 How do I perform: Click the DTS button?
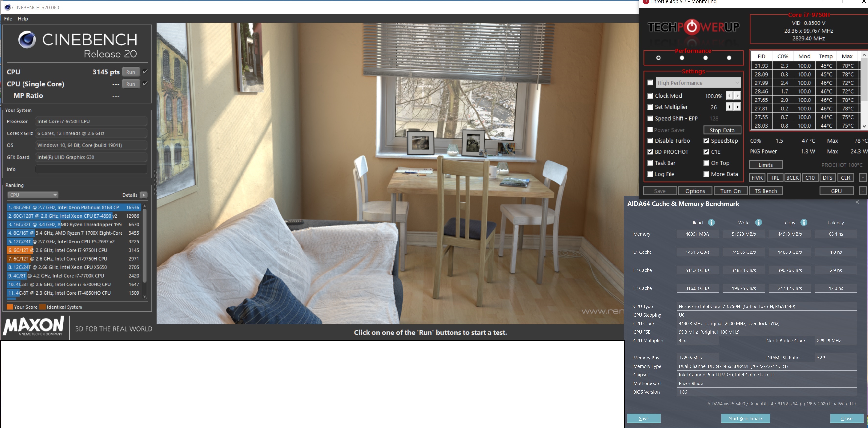(828, 178)
